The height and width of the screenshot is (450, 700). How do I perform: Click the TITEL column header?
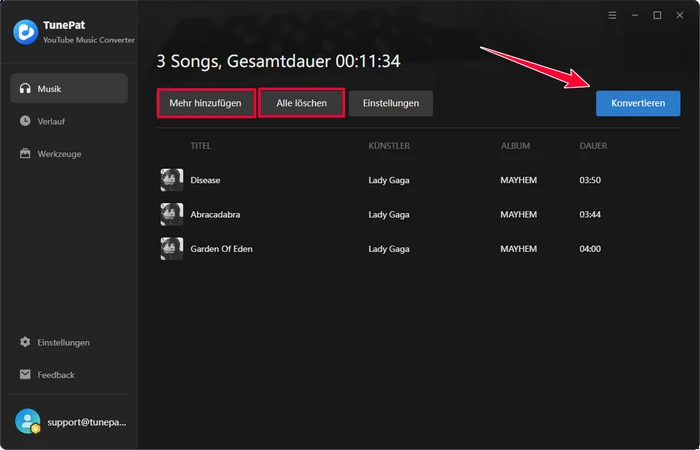[x=200, y=146]
